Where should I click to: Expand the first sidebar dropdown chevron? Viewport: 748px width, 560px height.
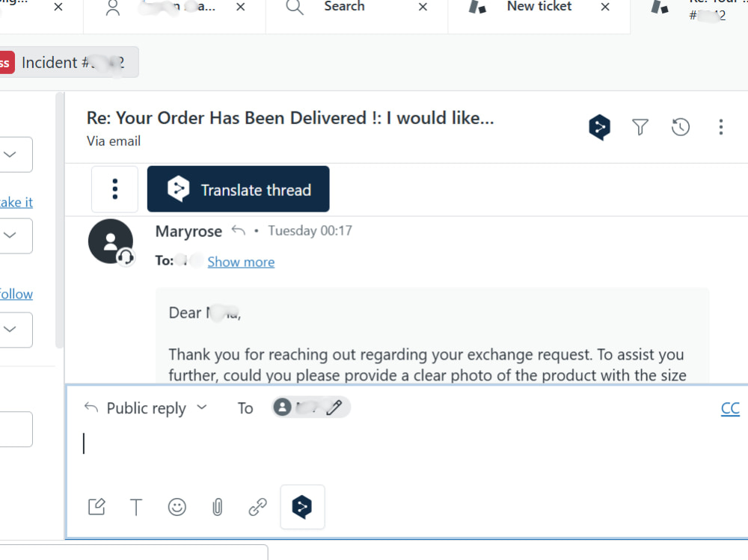10,154
